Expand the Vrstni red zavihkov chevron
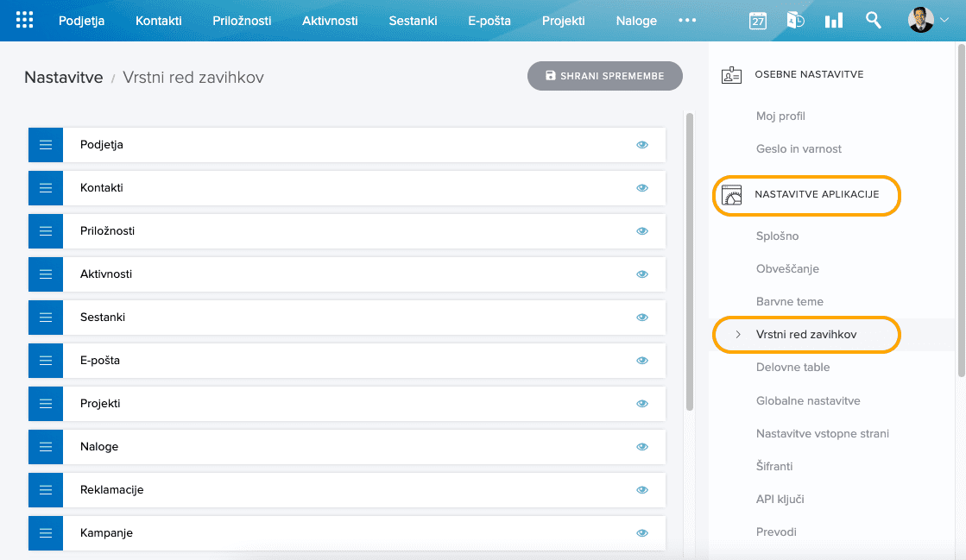This screenshot has height=560, width=966. [739, 334]
